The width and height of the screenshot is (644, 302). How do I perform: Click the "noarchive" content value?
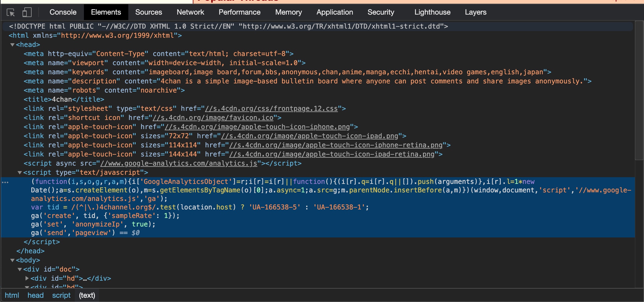tap(159, 90)
